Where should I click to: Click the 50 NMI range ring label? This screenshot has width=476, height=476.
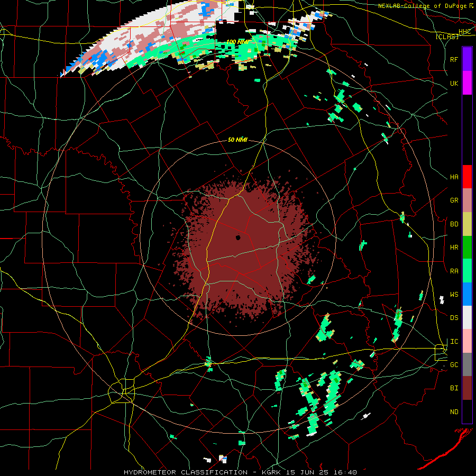237,140
